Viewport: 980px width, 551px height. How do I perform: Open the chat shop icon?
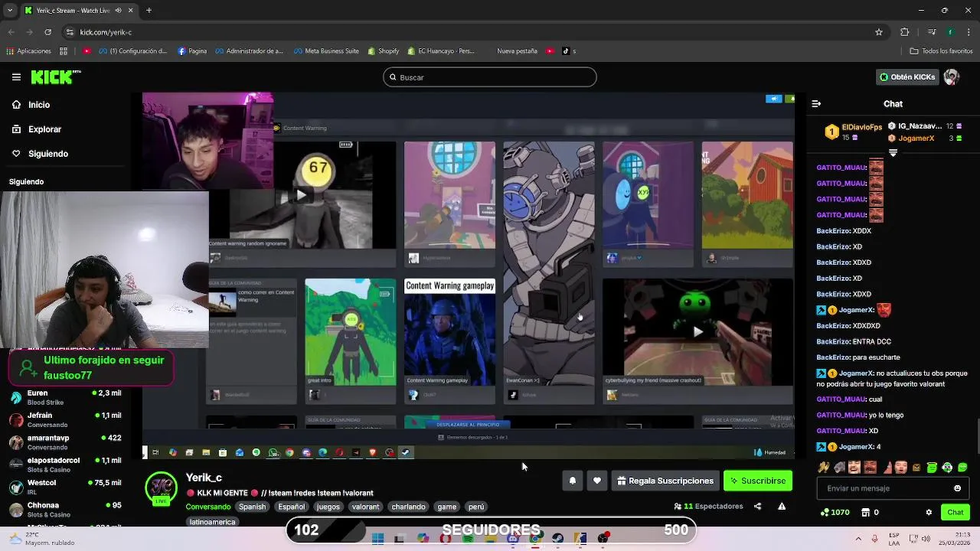(866, 513)
